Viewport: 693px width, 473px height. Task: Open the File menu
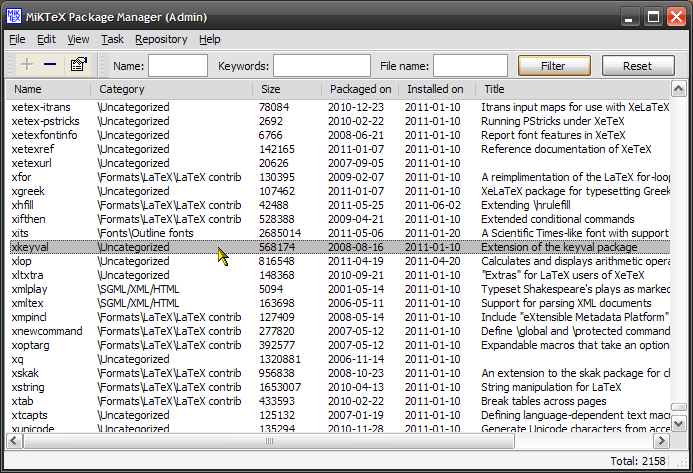[x=17, y=39]
